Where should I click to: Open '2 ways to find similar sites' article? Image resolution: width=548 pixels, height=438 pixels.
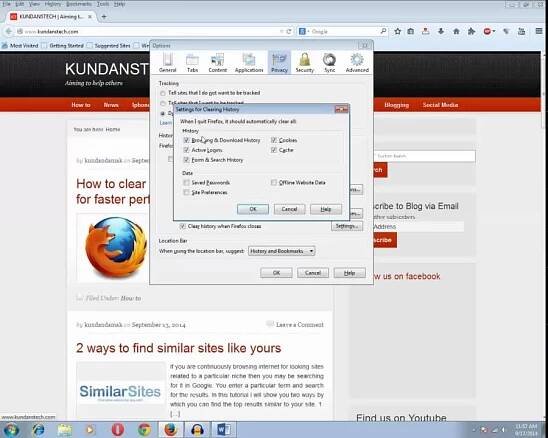coord(179,348)
